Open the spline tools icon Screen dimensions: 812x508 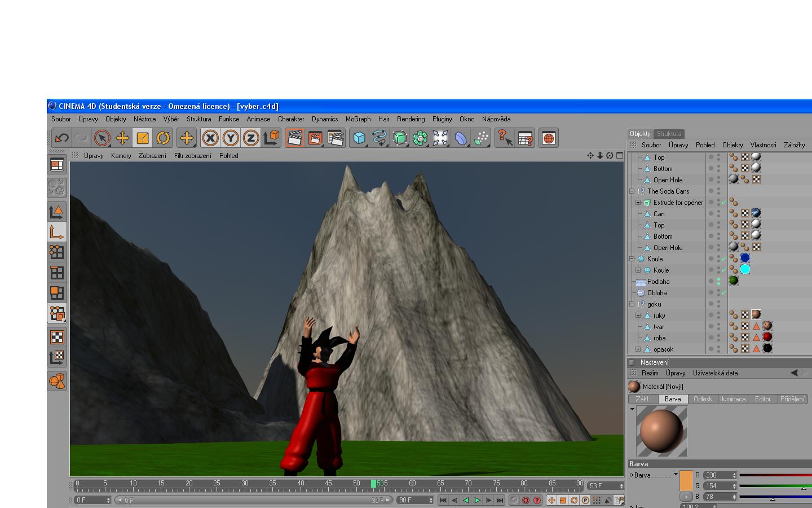point(379,138)
